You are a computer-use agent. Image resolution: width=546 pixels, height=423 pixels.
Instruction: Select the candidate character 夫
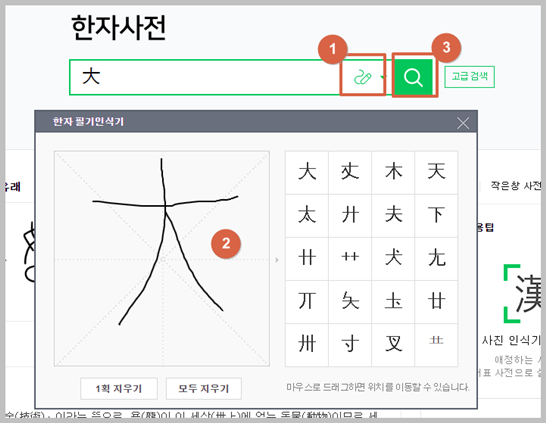[393, 216]
